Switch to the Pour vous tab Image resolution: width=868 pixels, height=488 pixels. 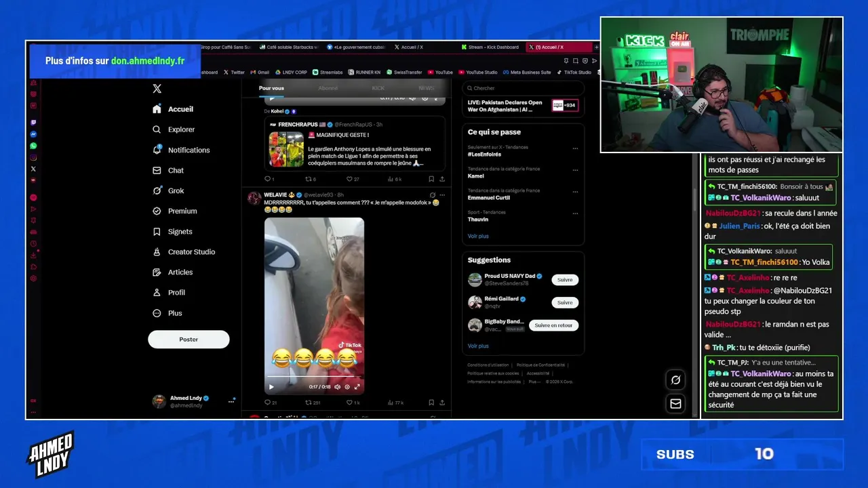(x=271, y=88)
